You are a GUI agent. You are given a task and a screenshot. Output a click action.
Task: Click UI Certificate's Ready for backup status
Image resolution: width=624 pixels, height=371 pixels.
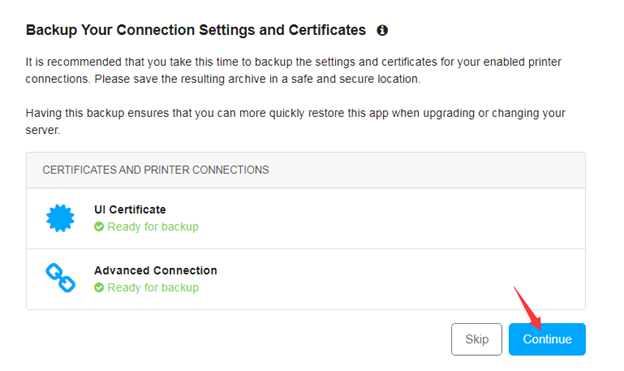(153, 227)
